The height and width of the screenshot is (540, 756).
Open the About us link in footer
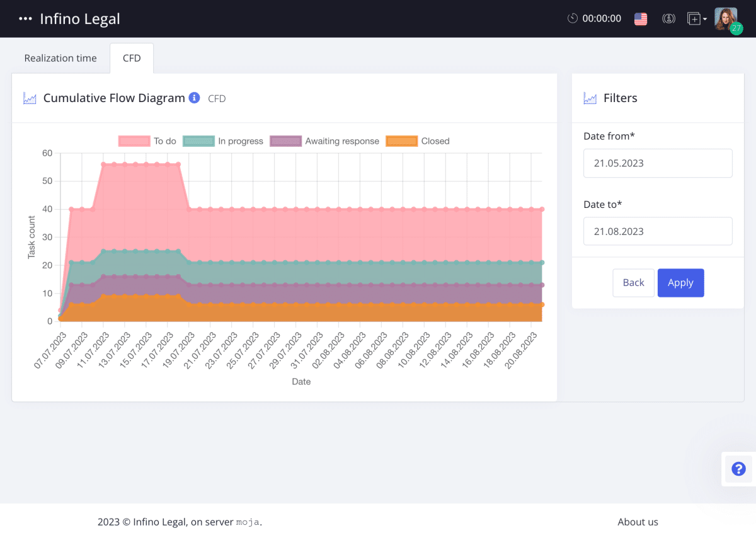(638, 522)
